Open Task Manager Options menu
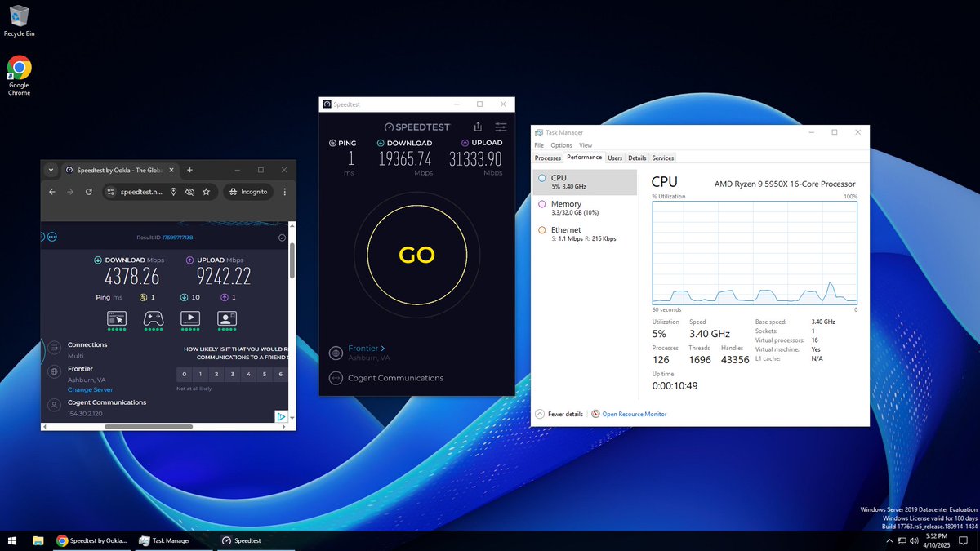 pos(561,145)
